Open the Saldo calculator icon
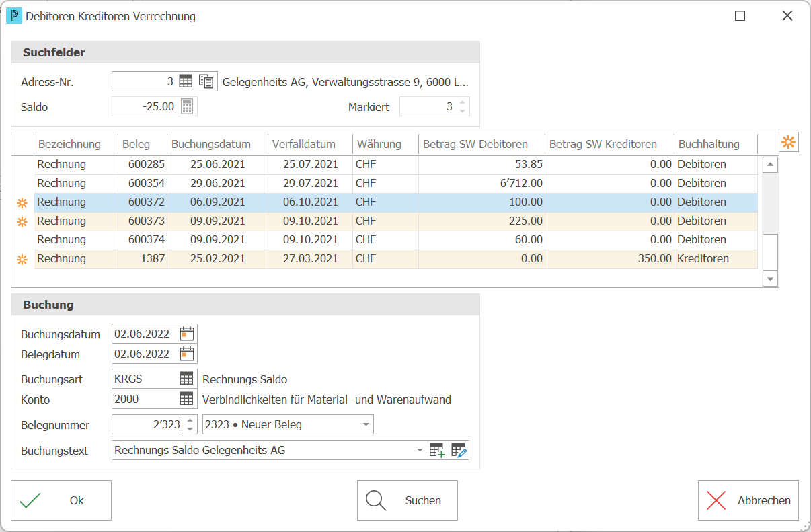Image resolution: width=811 pixels, height=532 pixels. click(x=187, y=107)
